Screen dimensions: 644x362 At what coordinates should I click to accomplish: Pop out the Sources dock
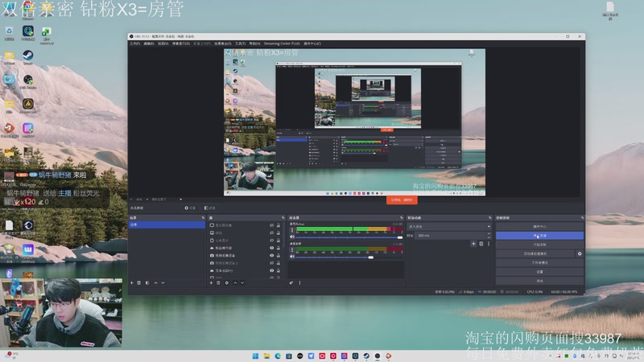(x=283, y=217)
